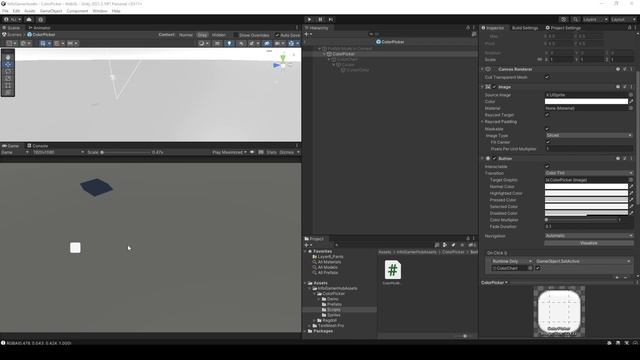Image resolution: width=640 pixels, height=360 pixels.
Task: Open the Navigation dropdown
Action: coord(589,236)
